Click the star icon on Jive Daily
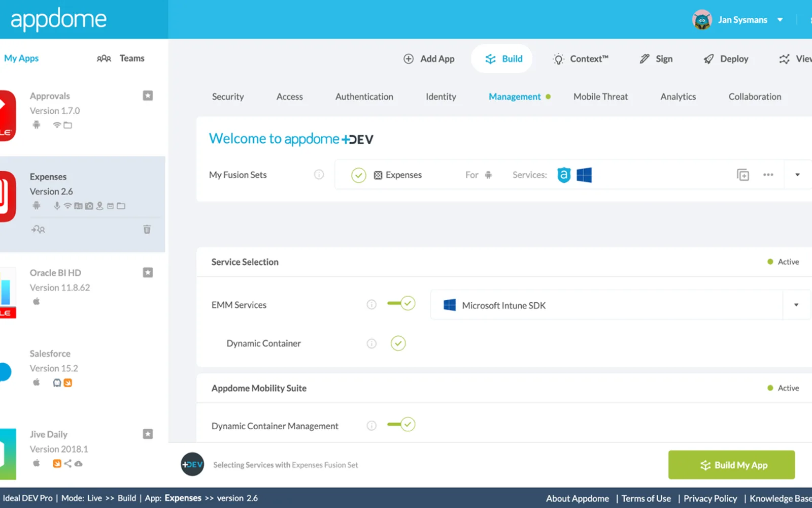The width and height of the screenshot is (812, 508). pyautogui.click(x=148, y=434)
